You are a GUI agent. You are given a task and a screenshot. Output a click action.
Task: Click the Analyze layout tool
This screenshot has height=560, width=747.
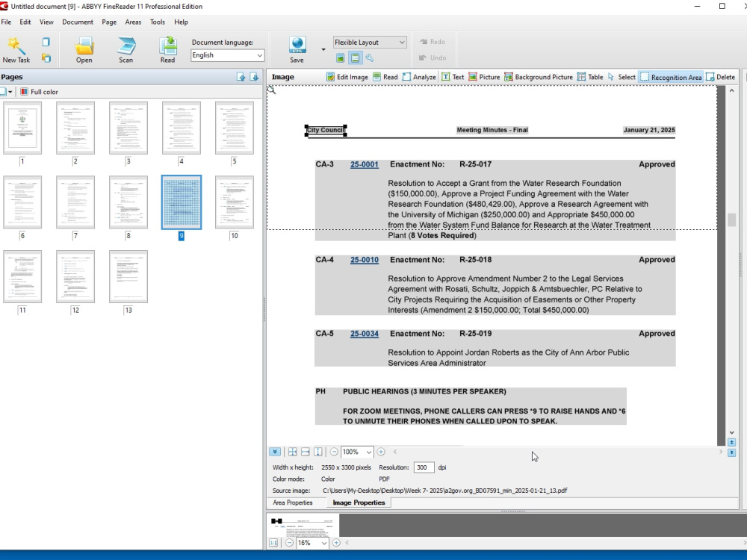(419, 77)
